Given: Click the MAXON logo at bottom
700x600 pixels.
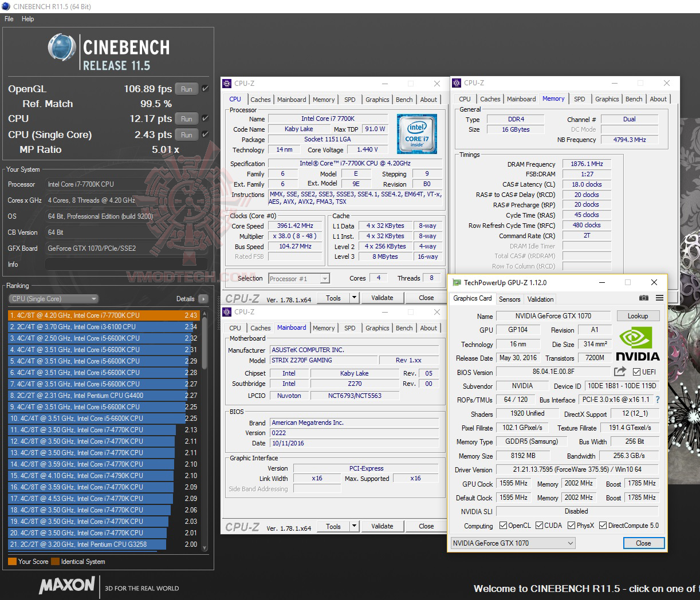Looking at the screenshot, I should (x=67, y=585).
